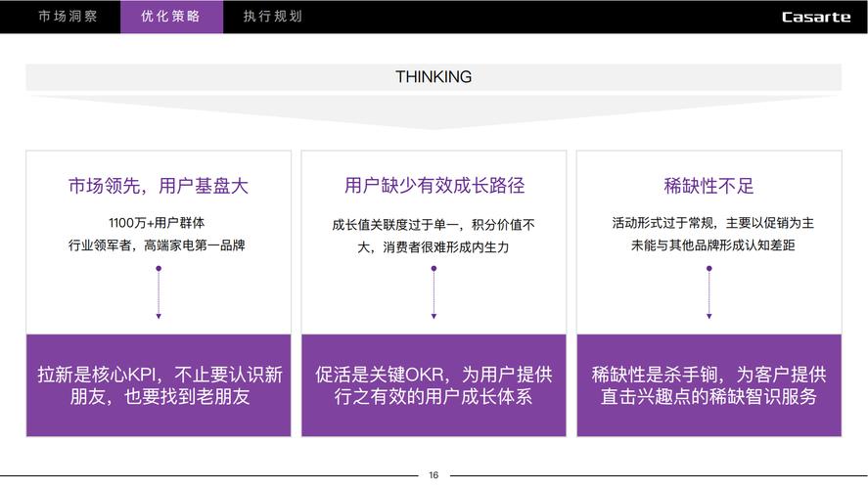Click the dashed arrow under 市场领先 card
This screenshot has width=868, height=489.
tap(159, 292)
